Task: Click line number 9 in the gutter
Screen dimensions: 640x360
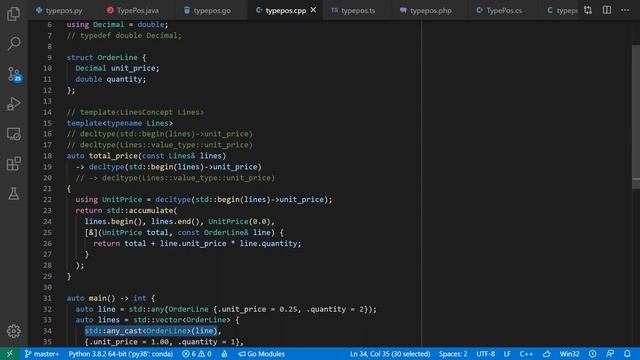Action: [49, 57]
